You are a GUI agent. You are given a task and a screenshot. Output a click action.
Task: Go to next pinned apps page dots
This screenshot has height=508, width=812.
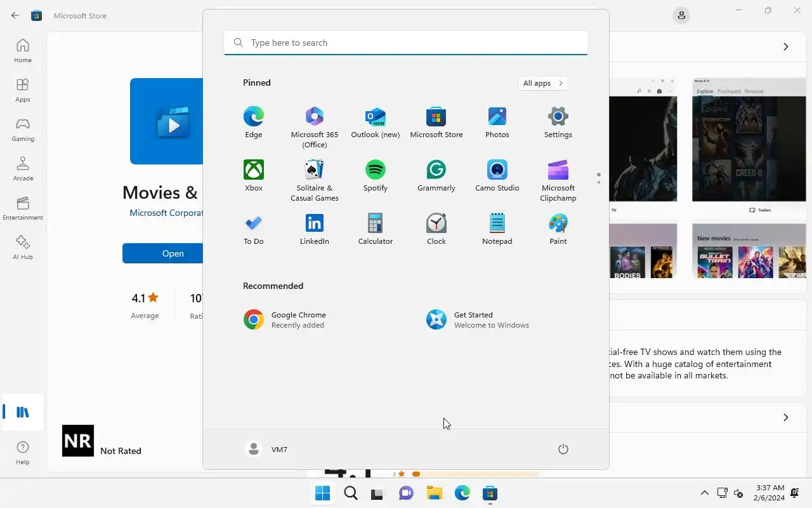[x=598, y=178]
